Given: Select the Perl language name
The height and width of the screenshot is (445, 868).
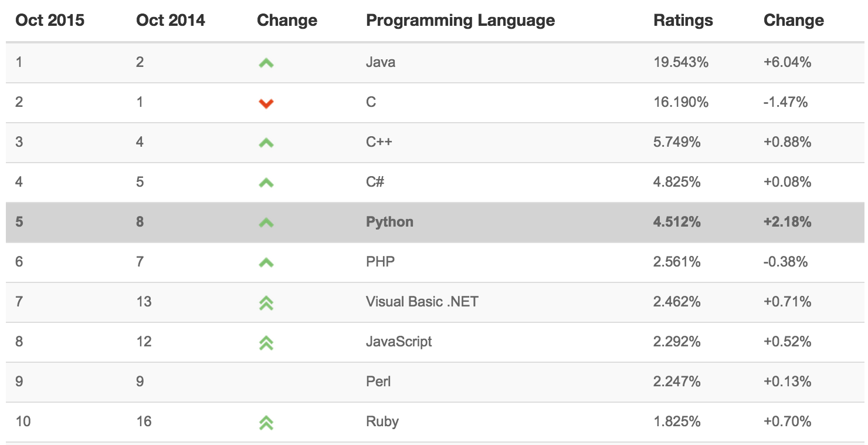Looking at the screenshot, I should (378, 382).
